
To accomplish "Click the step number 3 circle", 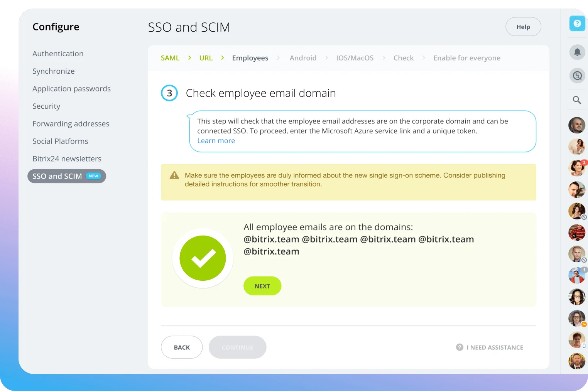I will [169, 93].
